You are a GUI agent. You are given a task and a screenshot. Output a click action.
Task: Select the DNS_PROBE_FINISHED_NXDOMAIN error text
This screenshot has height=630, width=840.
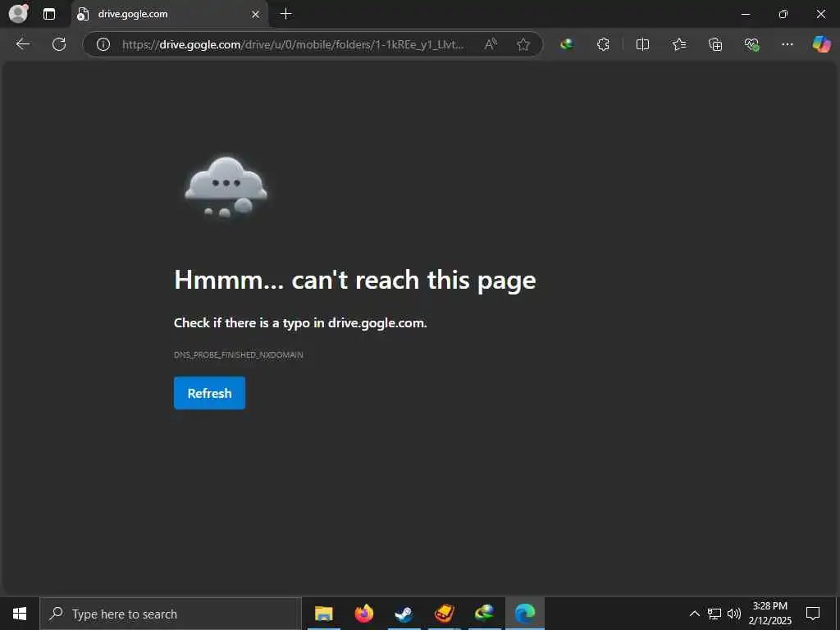click(239, 354)
